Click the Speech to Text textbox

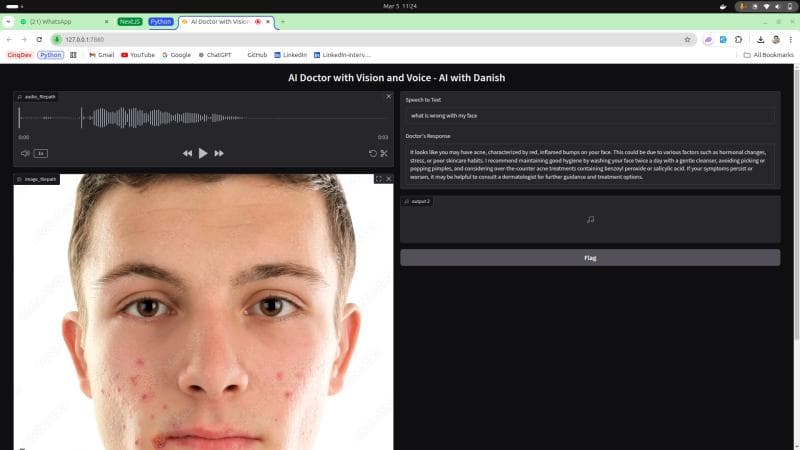click(590, 116)
